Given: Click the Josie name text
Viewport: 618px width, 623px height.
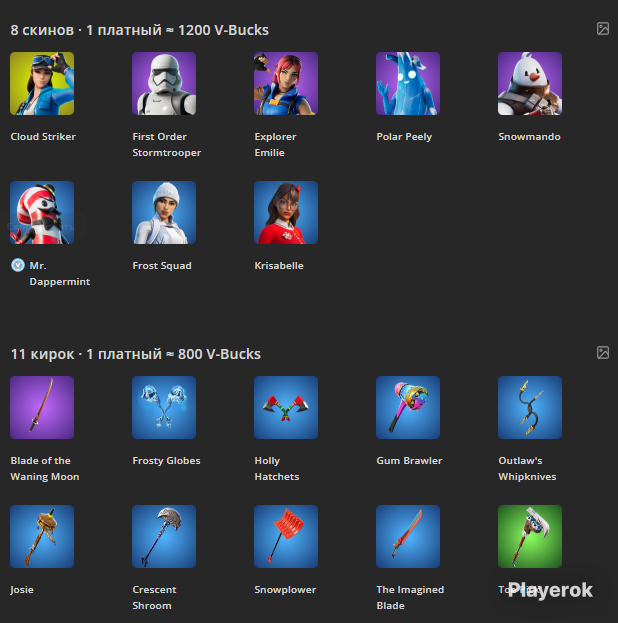Looking at the screenshot, I should [x=22, y=590].
